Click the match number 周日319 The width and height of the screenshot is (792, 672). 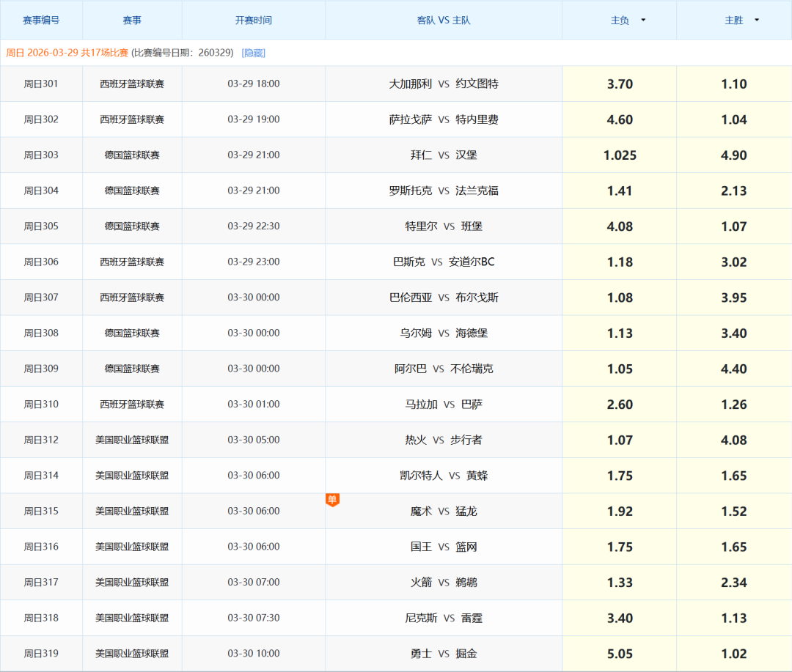coord(41,654)
